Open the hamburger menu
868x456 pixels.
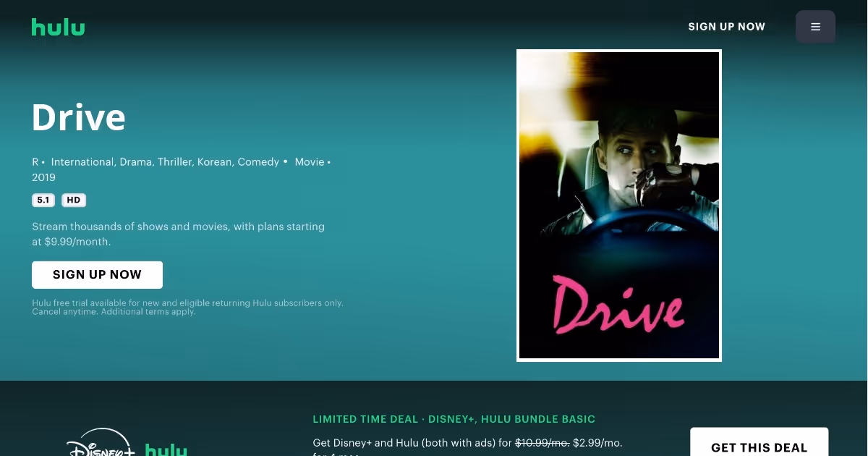click(815, 27)
